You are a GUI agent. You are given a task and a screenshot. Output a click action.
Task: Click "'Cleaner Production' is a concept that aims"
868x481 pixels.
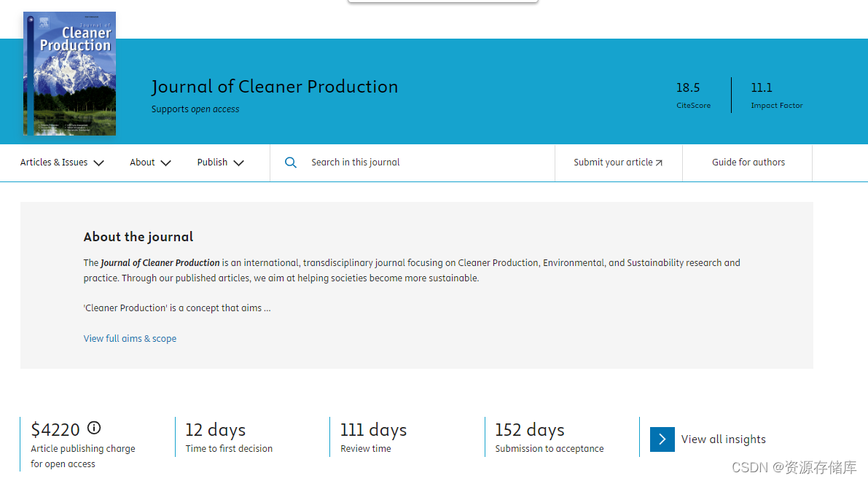(177, 308)
